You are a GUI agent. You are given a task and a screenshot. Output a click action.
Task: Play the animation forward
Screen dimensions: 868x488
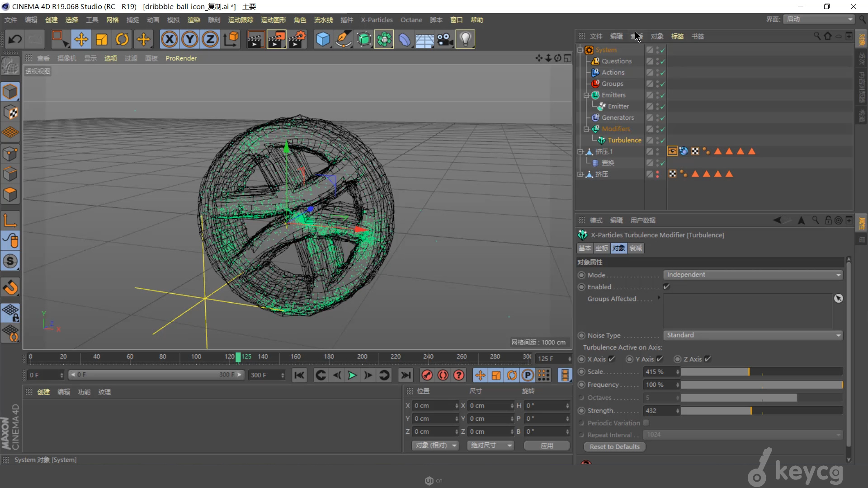tap(352, 375)
